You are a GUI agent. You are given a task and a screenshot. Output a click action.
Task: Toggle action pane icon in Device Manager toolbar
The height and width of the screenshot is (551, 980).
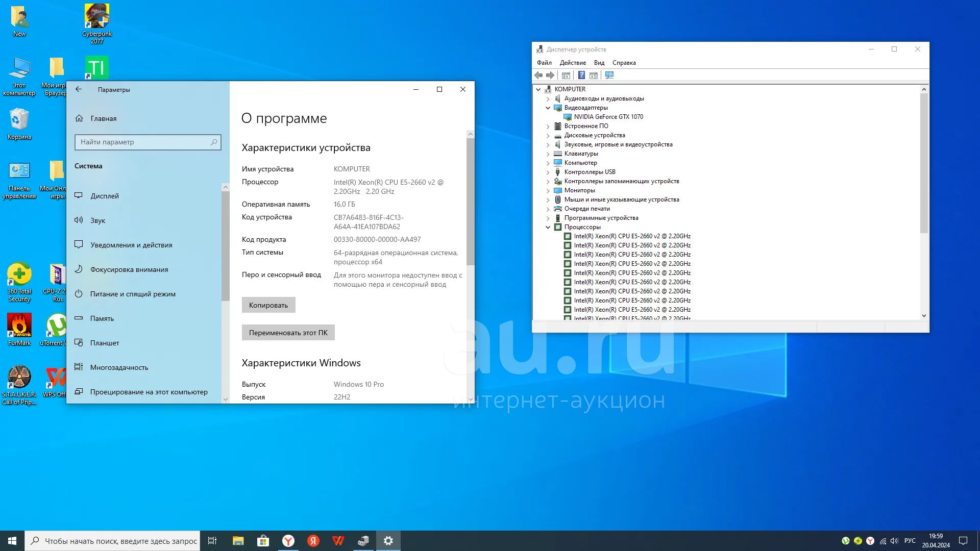click(594, 76)
